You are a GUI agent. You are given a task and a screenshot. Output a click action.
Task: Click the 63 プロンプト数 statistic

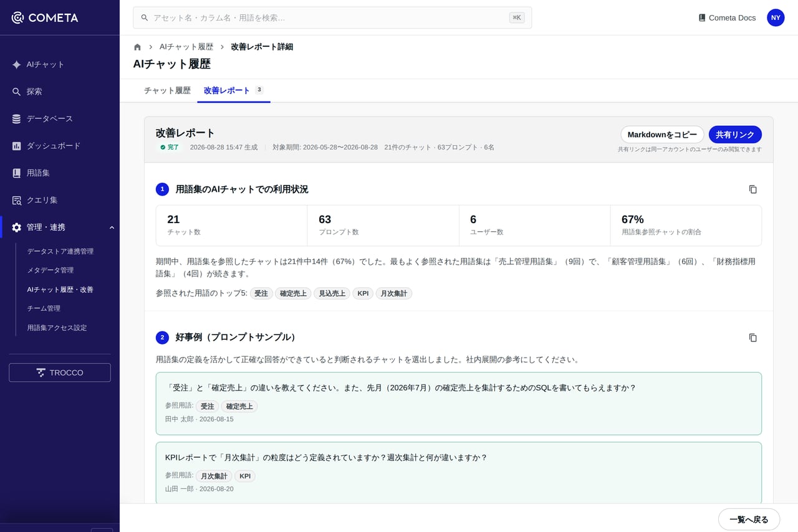[x=383, y=226]
